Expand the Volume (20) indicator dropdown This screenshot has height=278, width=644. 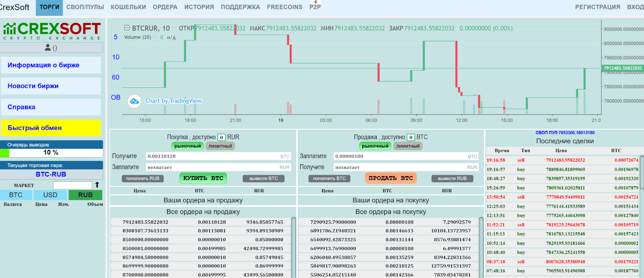click(x=155, y=37)
